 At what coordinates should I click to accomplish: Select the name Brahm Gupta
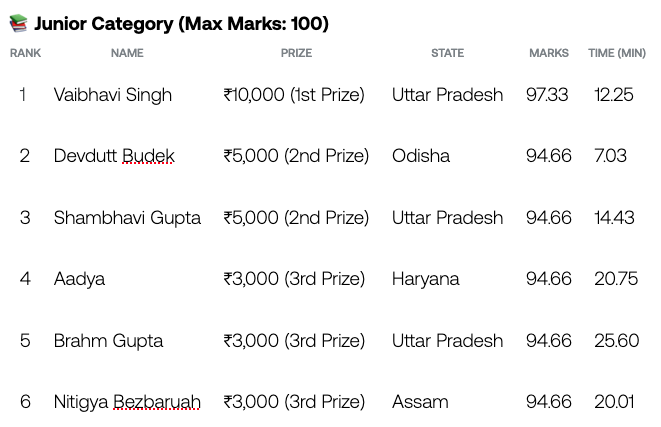pos(108,341)
